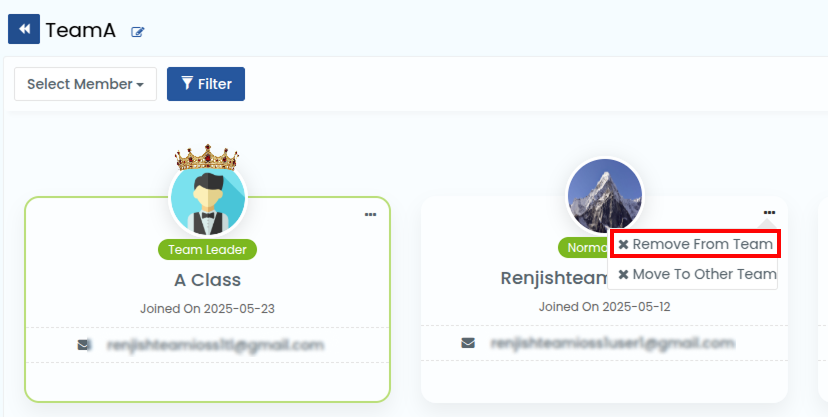This screenshot has width=828, height=417.
Task: Click the Filter button
Action: (206, 84)
